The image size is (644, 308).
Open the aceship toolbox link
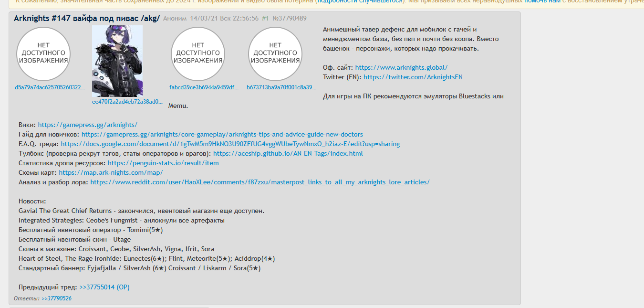tap(288, 154)
